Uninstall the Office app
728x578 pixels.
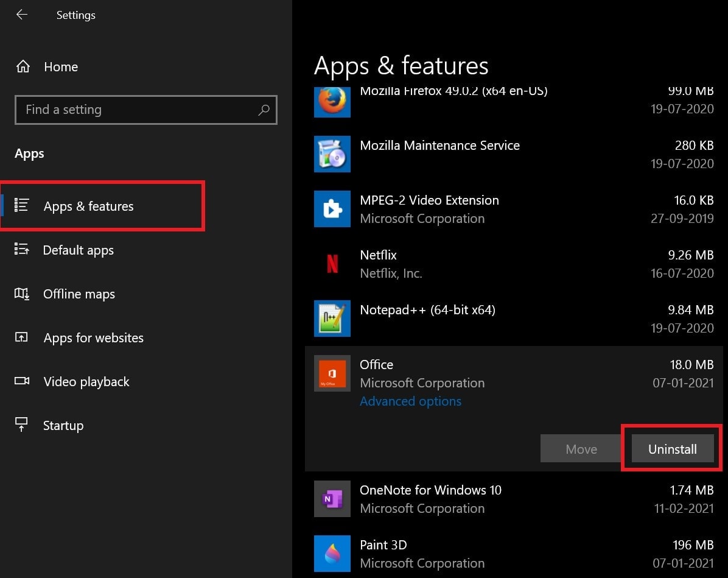tap(672, 449)
